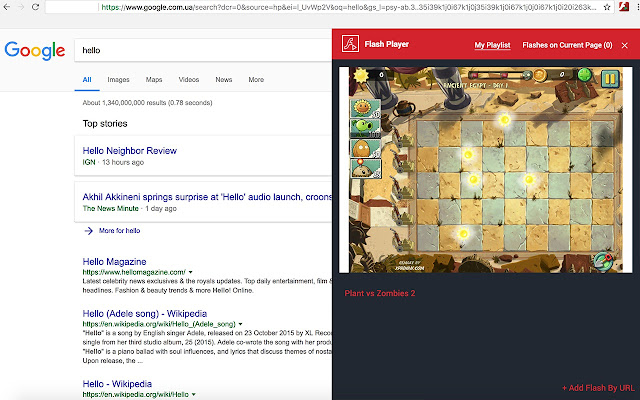Reload the page with the refresh icon
Viewport: 640px width, 400px height.
tap(36, 7)
